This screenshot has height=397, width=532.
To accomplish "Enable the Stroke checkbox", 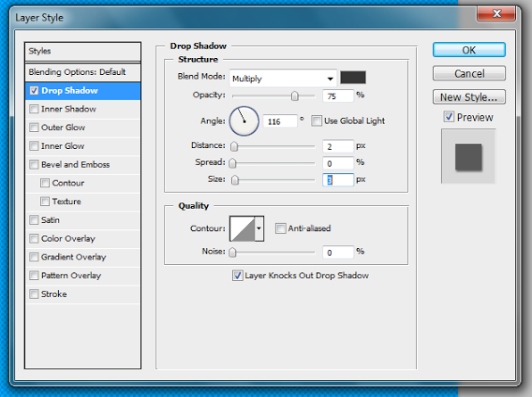I will tap(34, 294).
